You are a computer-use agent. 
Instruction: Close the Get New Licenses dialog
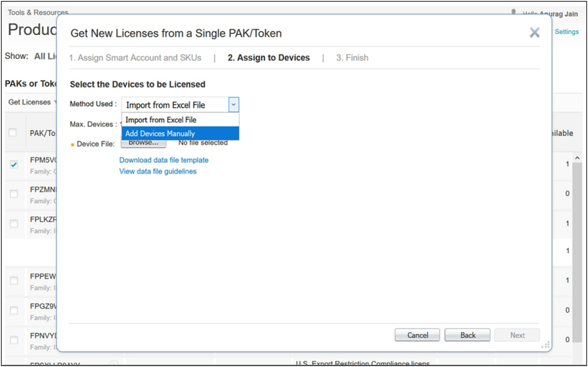(x=534, y=33)
